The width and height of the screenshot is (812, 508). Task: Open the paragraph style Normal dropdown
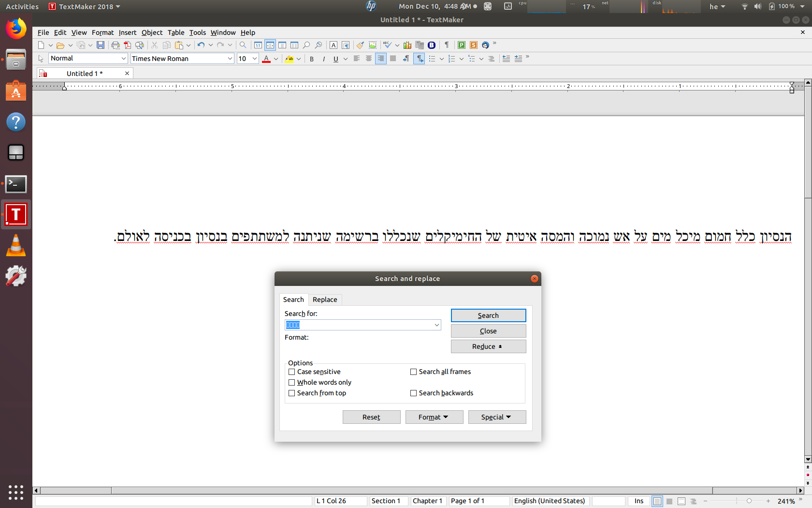point(123,59)
